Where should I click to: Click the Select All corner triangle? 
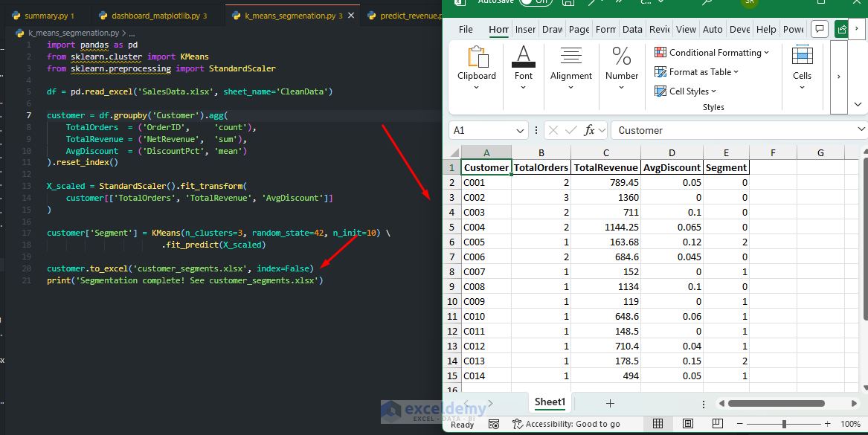click(x=454, y=152)
